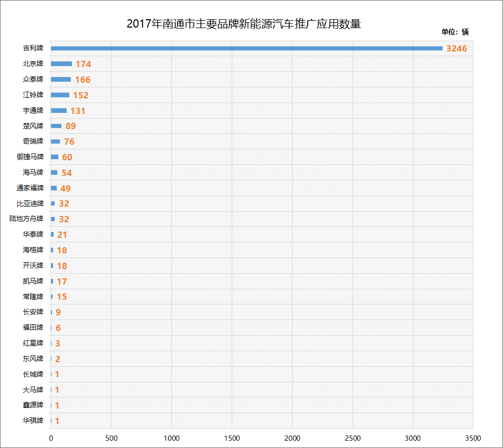503x448 pixels.
Task: Select the 华骐牌 category label
Action: pos(33,420)
